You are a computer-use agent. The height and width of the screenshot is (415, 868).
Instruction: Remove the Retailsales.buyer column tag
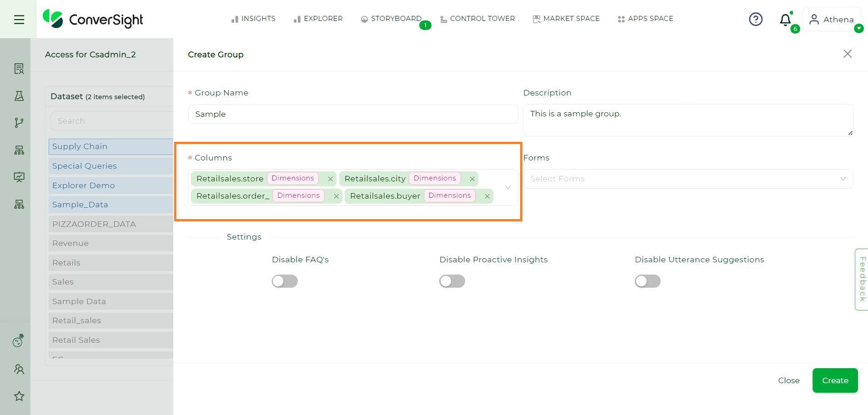[487, 196]
